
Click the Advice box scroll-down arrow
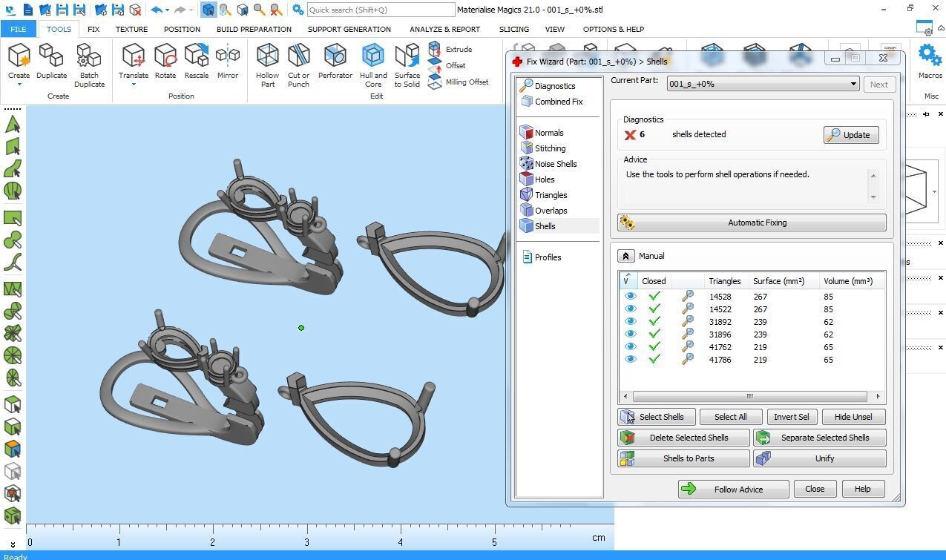(x=873, y=197)
